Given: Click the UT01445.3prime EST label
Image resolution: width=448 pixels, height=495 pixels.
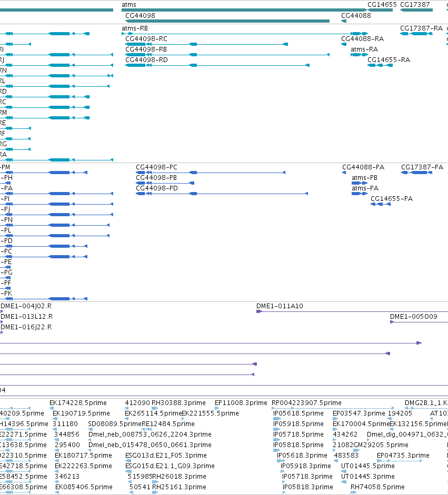Looking at the screenshot, I should (x=368, y=477).
